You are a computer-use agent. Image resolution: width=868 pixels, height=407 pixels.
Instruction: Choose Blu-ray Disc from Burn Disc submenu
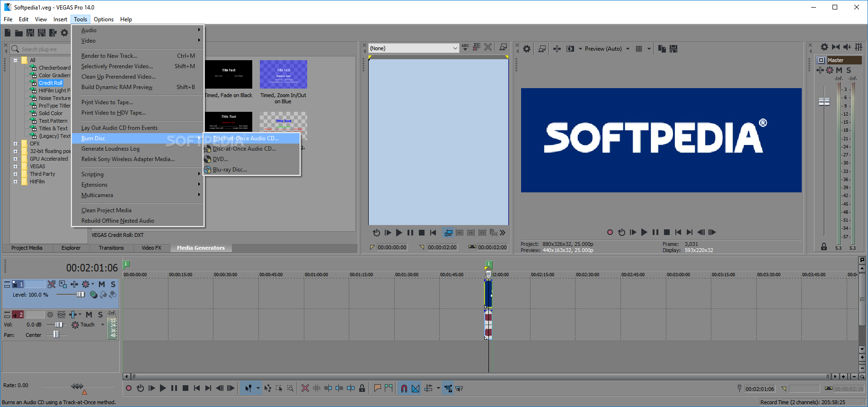pyautogui.click(x=252, y=170)
